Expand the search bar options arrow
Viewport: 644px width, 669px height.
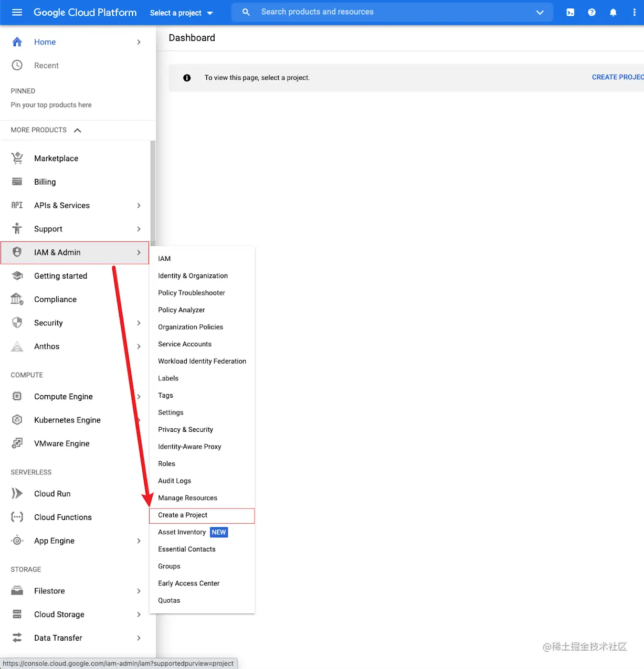click(540, 12)
